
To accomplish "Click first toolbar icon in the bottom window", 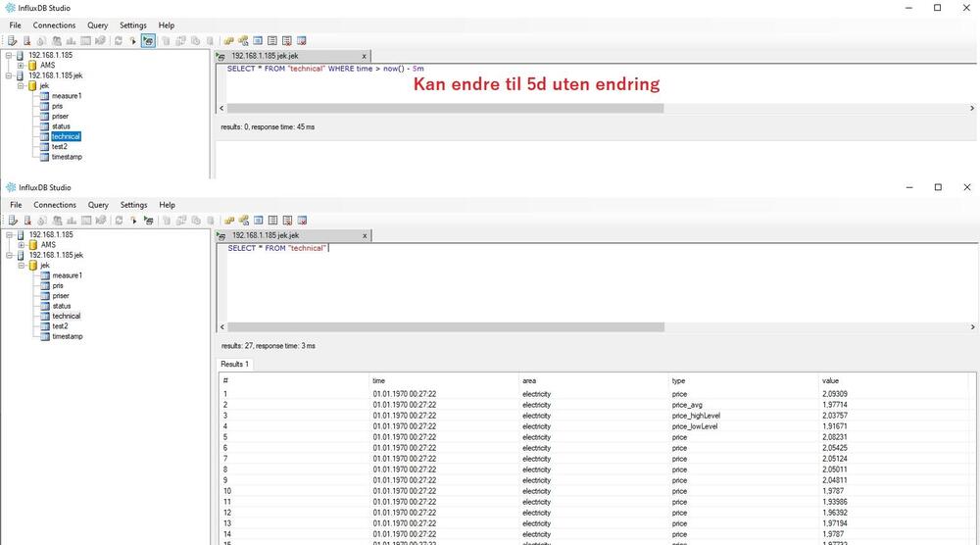I will coord(12,220).
